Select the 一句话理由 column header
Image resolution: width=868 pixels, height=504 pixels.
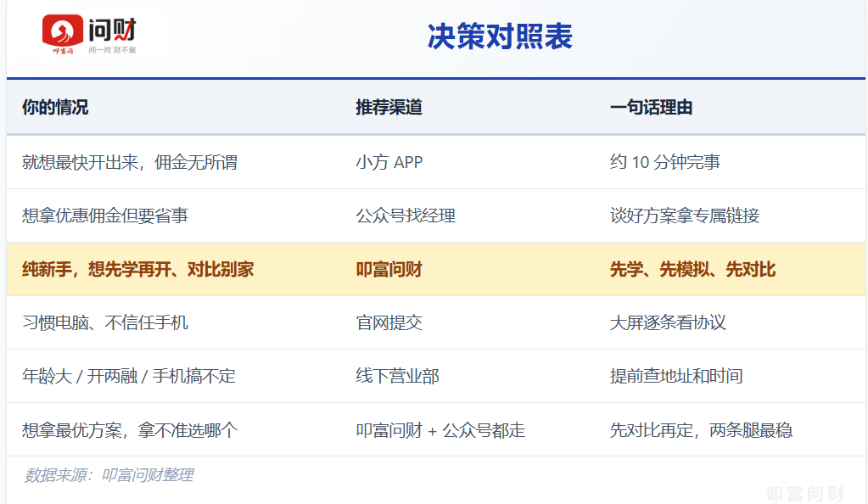652,107
